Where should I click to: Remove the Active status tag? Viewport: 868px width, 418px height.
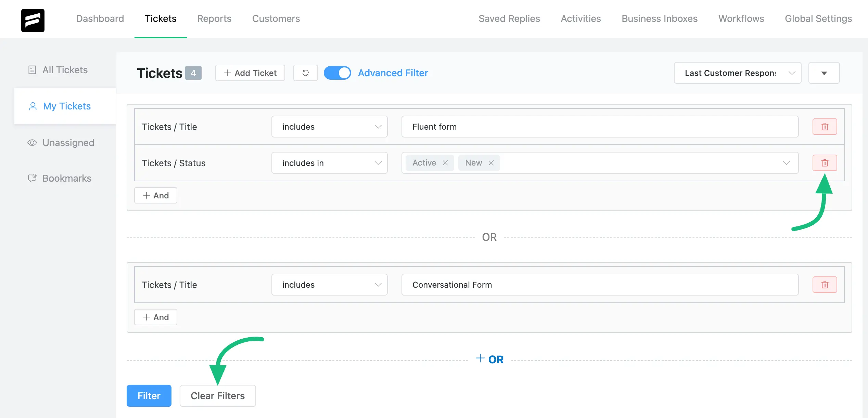(x=445, y=163)
